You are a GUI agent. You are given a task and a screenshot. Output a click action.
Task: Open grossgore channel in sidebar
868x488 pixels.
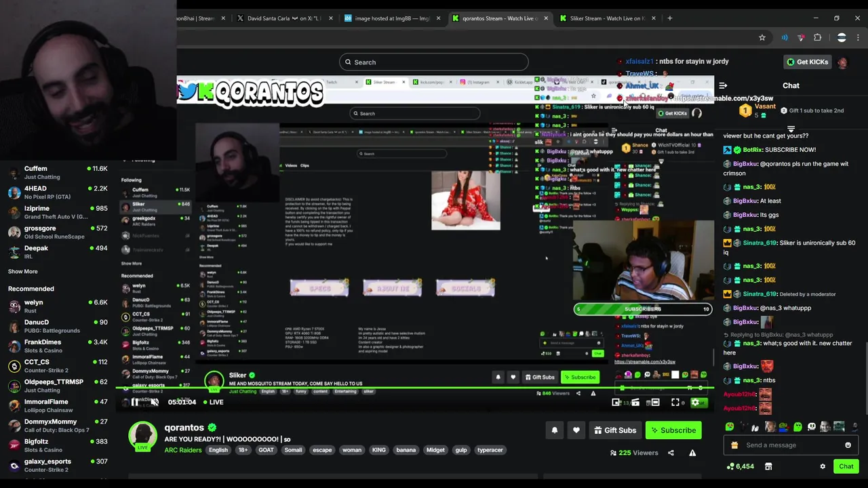[57, 232]
